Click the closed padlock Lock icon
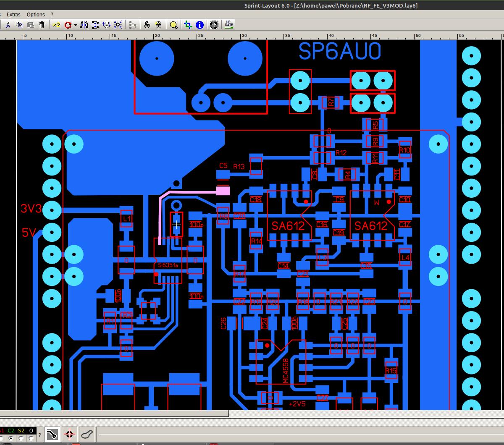 (147, 25)
